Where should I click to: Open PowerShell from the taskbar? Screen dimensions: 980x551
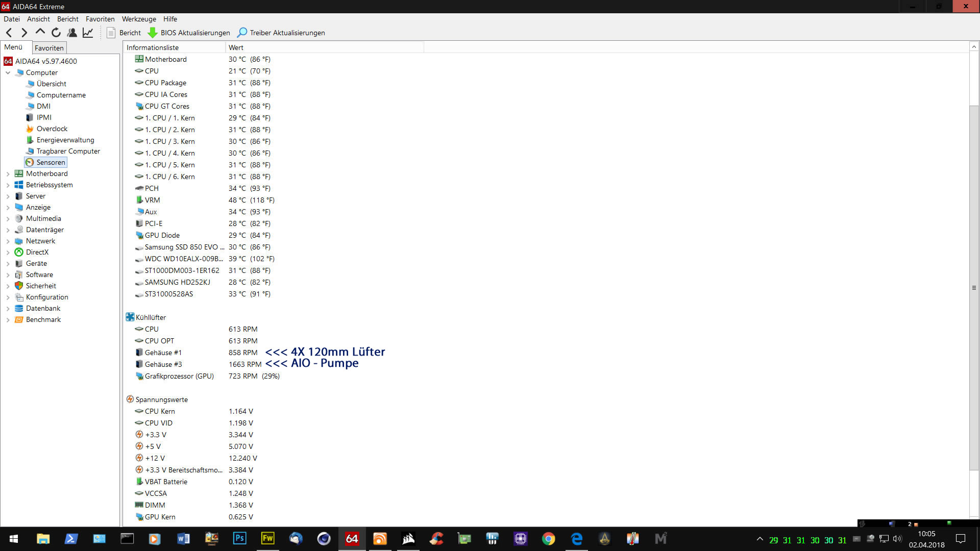pos(71,539)
